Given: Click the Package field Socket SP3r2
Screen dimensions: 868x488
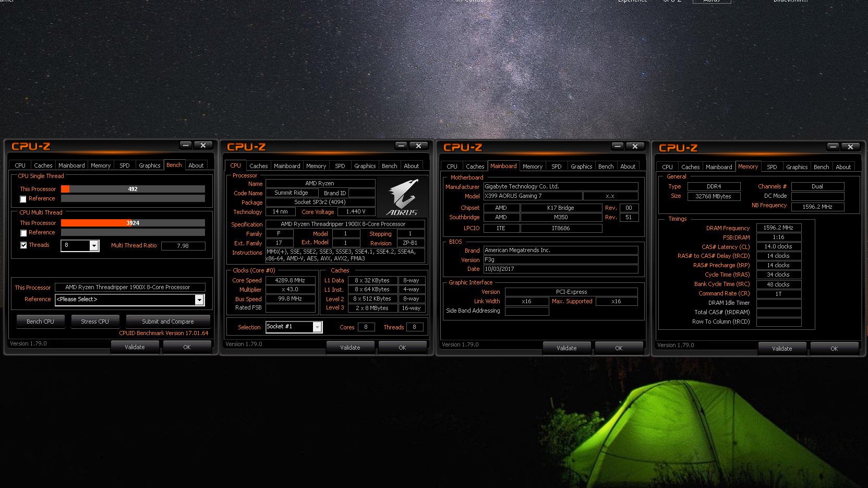Looking at the screenshot, I should (x=320, y=202).
